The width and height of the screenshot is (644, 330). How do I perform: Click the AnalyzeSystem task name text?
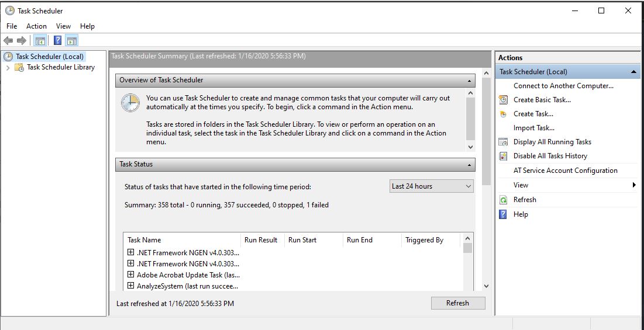[x=187, y=286]
